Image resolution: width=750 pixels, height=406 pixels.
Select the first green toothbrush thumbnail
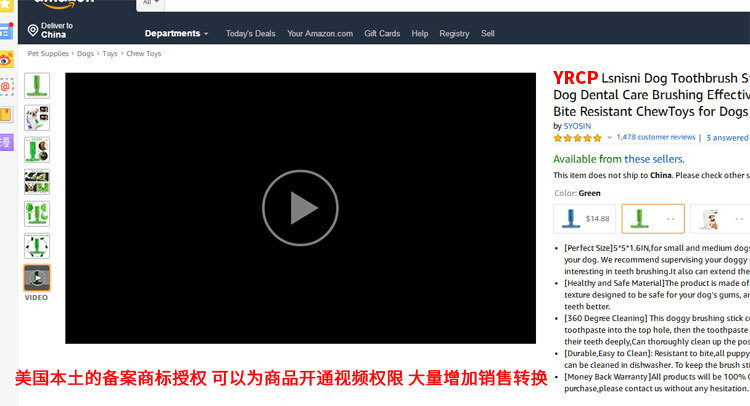tap(37, 86)
